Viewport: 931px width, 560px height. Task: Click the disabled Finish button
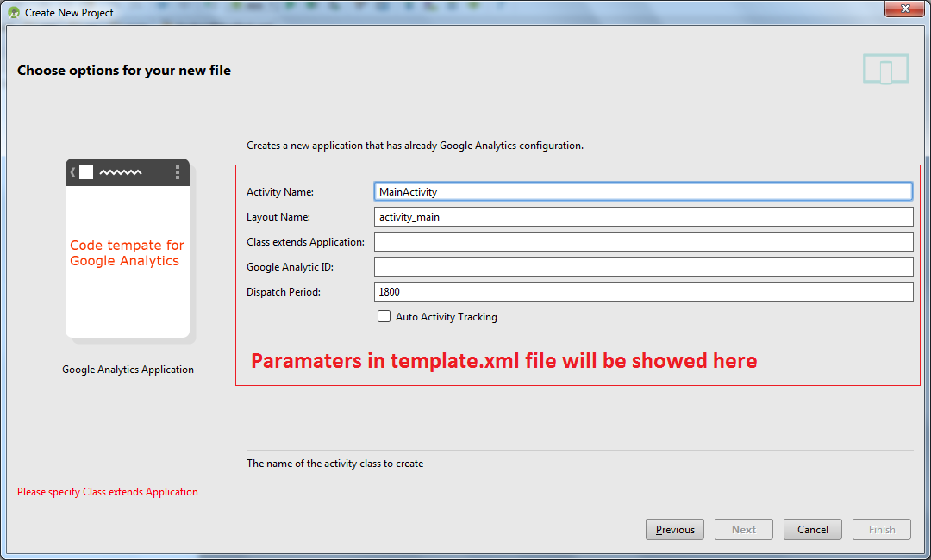(882, 530)
